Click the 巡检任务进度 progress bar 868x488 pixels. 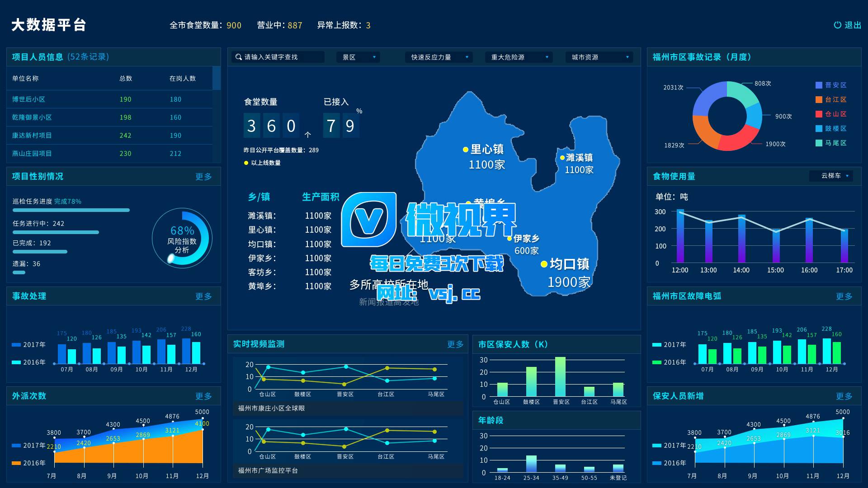71,210
